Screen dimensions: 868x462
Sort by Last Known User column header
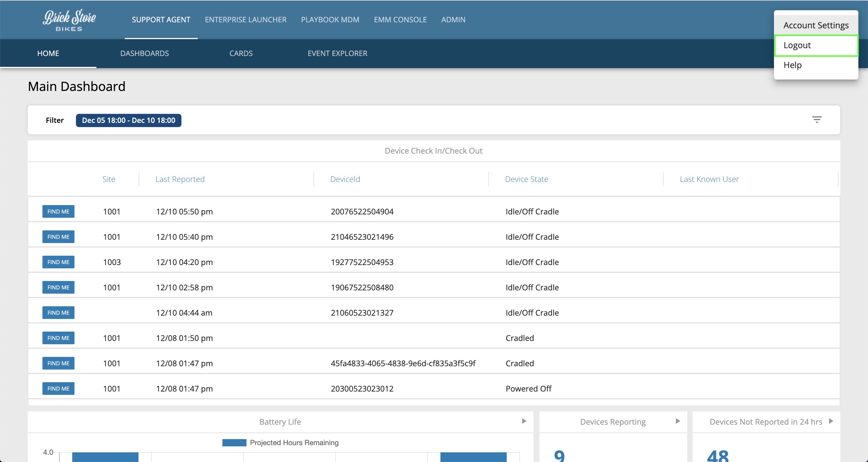709,179
